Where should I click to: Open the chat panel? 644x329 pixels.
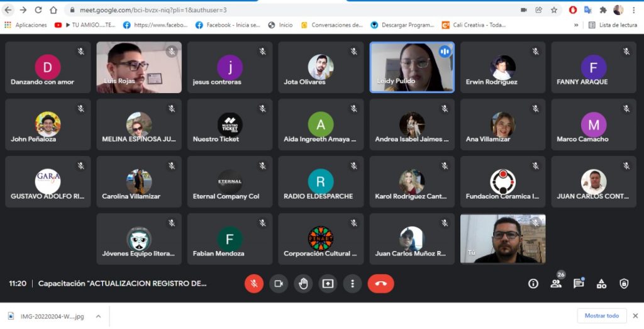pyautogui.click(x=579, y=284)
